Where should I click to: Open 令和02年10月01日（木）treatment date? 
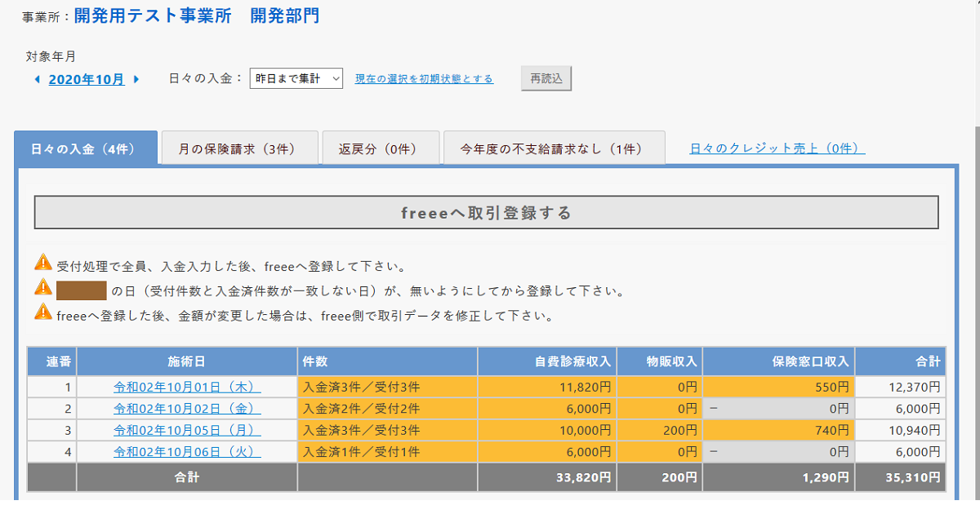point(187,387)
